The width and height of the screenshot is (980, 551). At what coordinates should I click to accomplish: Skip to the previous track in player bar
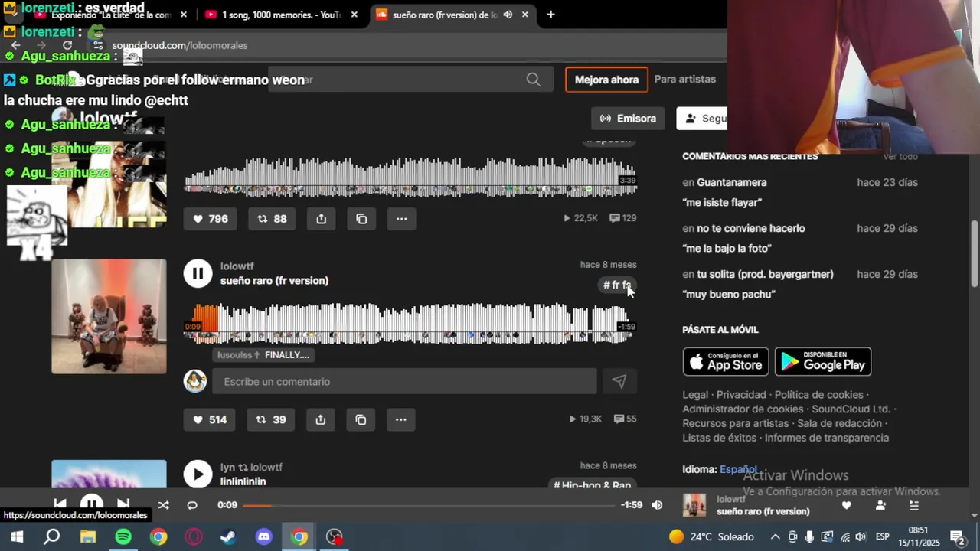coord(60,504)
